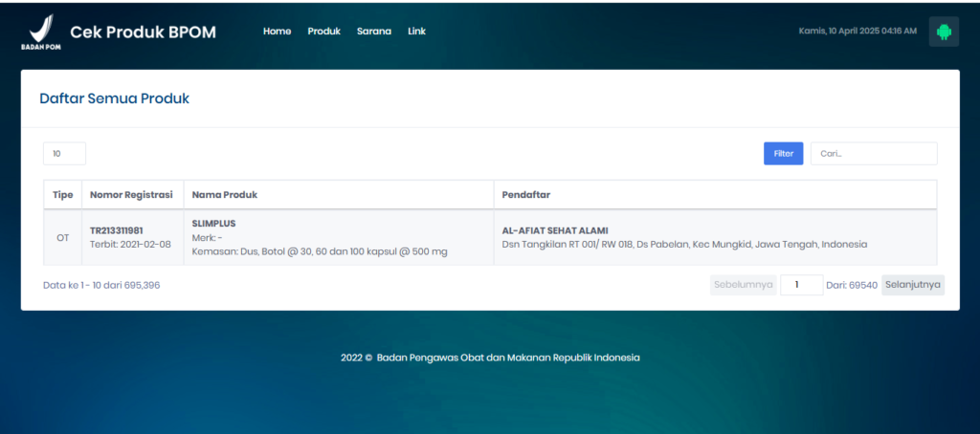Open the Link menu item
Screen dimensions: 980x434
[x=416, y=32]
